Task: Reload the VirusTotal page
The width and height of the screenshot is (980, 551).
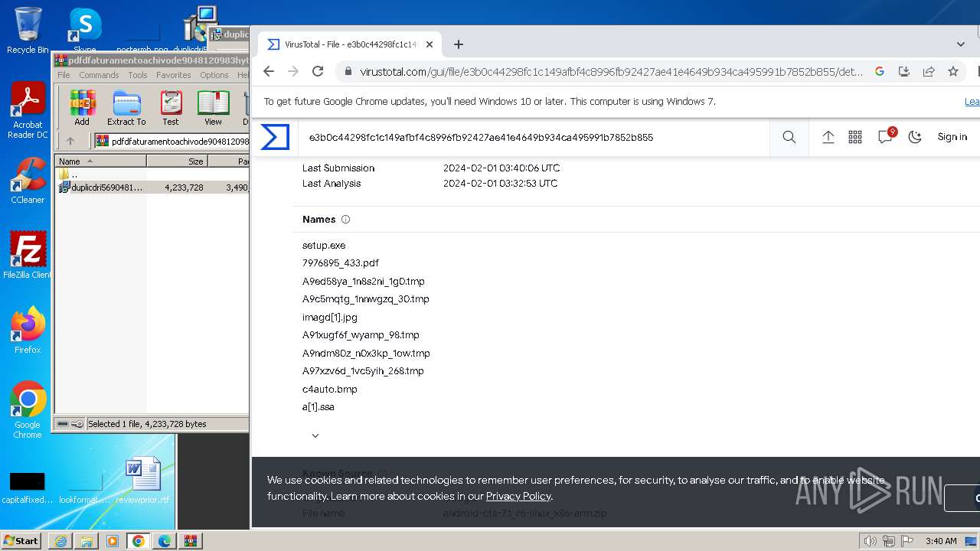Action: 318,71
